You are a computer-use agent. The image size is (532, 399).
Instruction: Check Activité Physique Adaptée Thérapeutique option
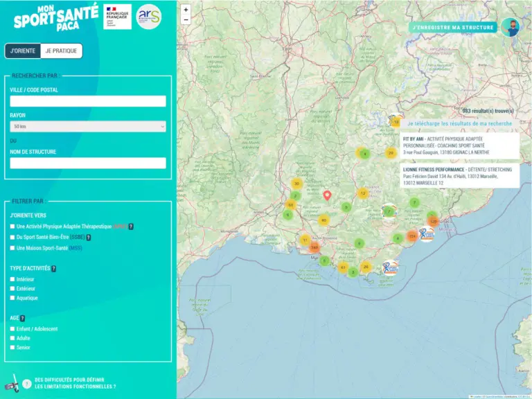(12, 227)
